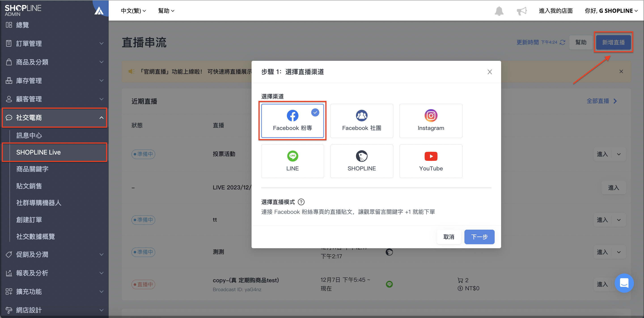The width and height of the screenshot is (644, 318).
Task: Expand the 報表及分析 menu
Action: pos(54,273)
